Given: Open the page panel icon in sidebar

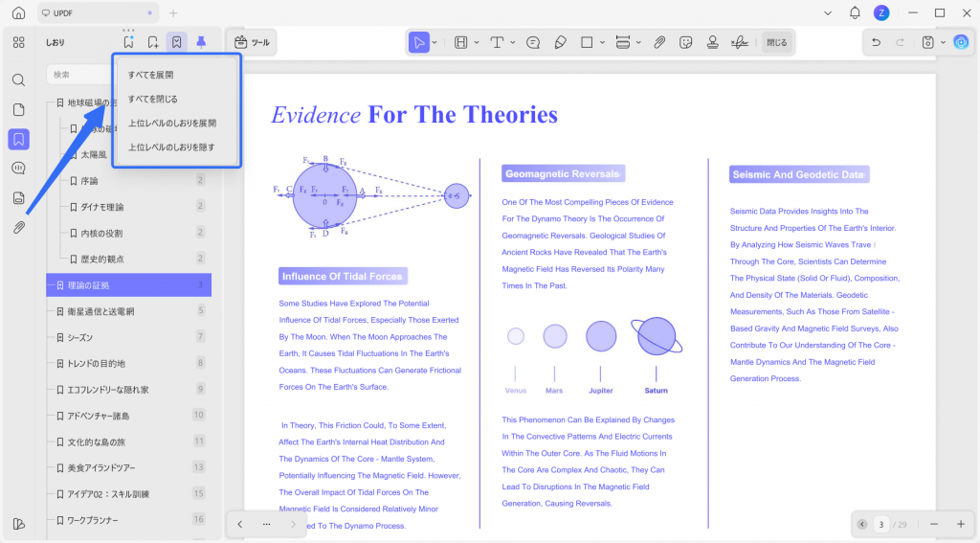Looking at the screenshot, I should pos(19,109).
